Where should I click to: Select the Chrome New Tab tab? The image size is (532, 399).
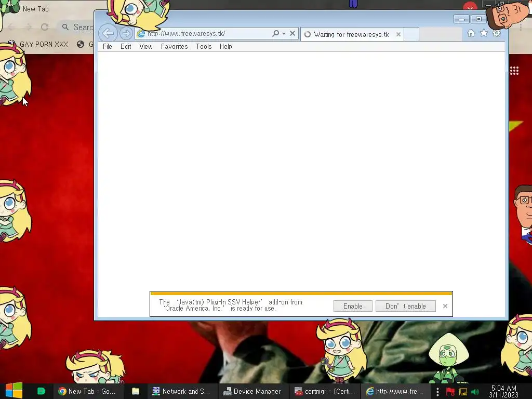(36, 9)
